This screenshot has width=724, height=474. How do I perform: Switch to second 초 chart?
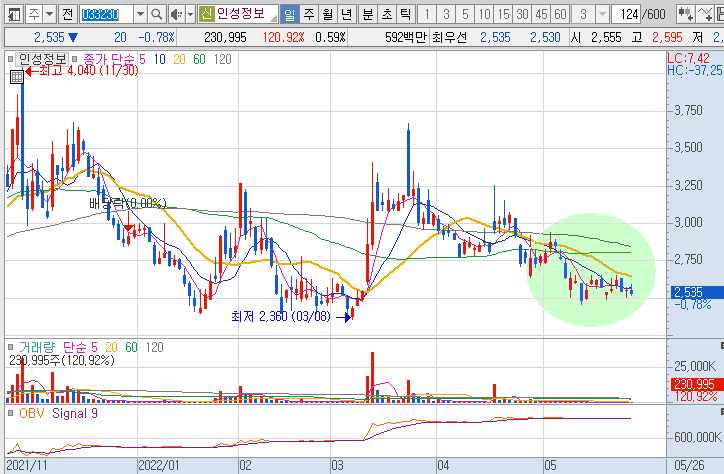386,14
